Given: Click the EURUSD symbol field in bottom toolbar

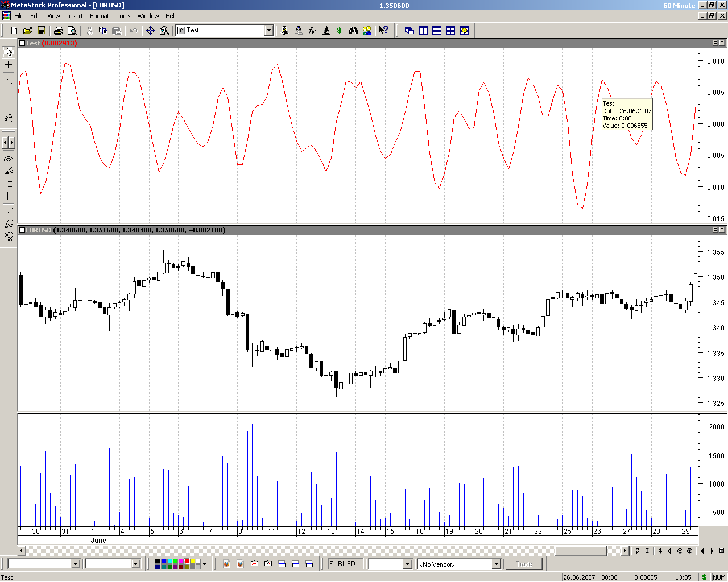Looking at the screenshot, I should [x=345, y=564].
